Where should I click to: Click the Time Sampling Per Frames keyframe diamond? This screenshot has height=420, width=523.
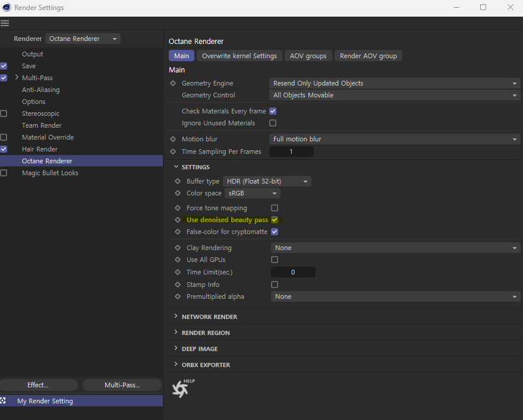point(173,151)
